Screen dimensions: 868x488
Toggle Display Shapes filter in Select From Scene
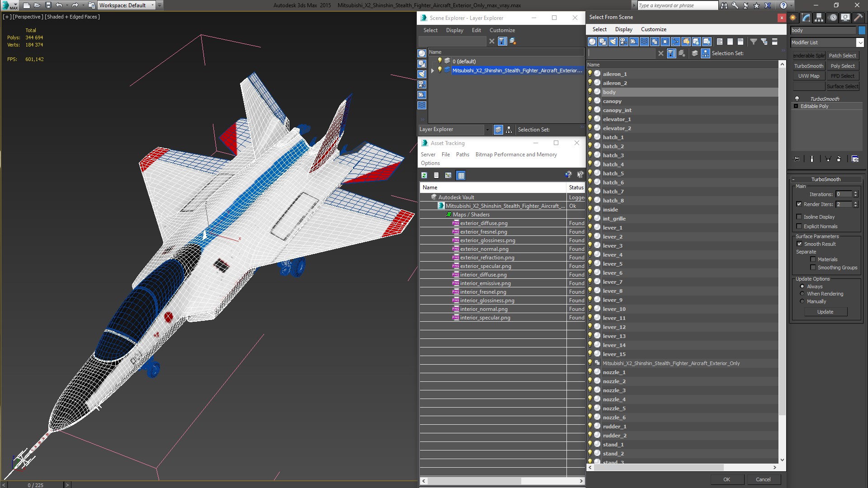(x=603, y=42)
